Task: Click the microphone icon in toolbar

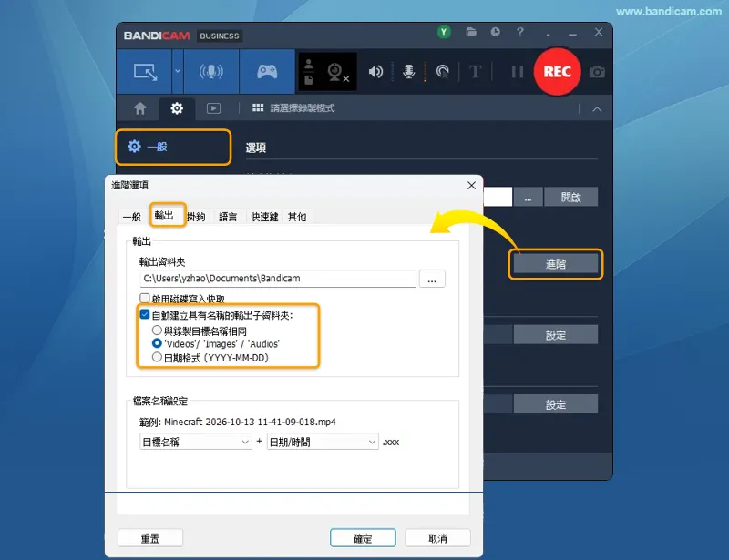Action: [408, 72]
